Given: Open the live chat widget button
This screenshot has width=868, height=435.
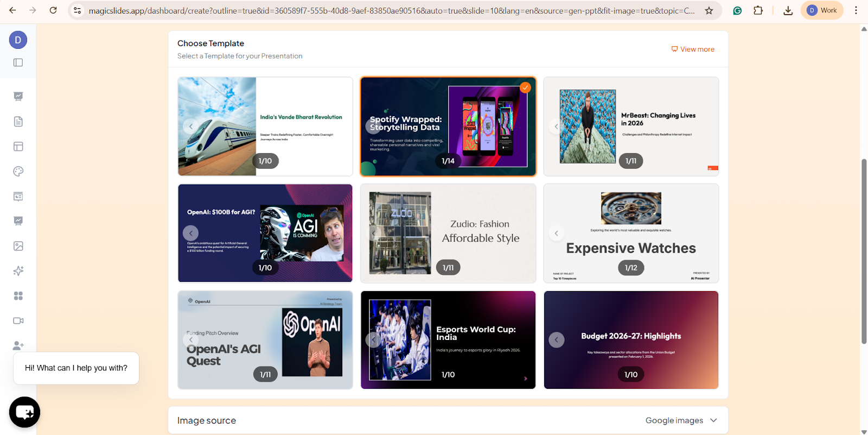Looking at the screenshot, I should click(24, 412).
